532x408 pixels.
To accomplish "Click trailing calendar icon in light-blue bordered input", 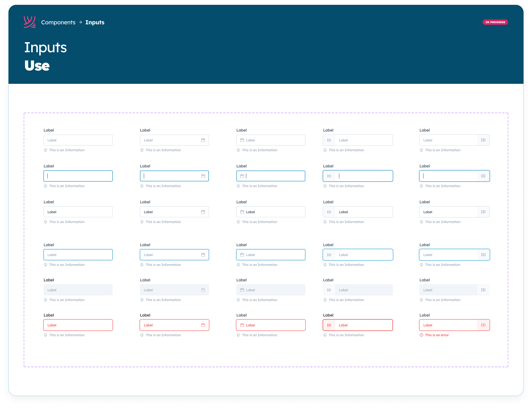I will [203, 255].
